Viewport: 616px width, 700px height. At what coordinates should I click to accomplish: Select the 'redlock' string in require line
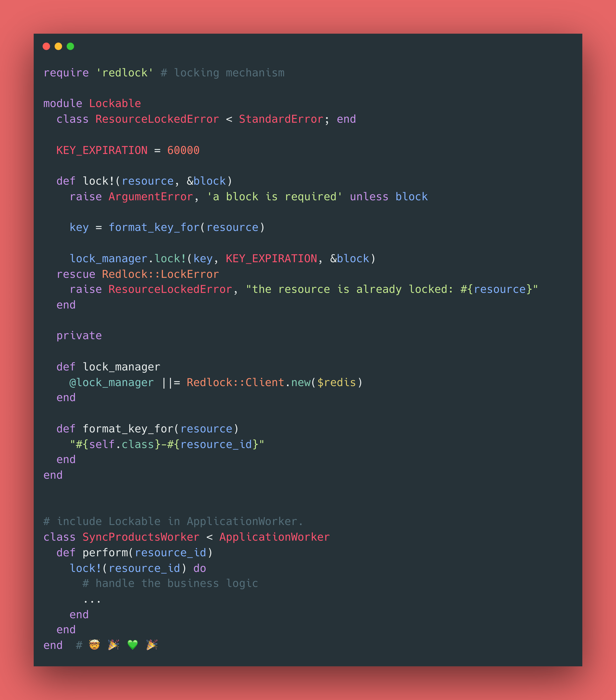pyautogui.click(x=125, y=73)
